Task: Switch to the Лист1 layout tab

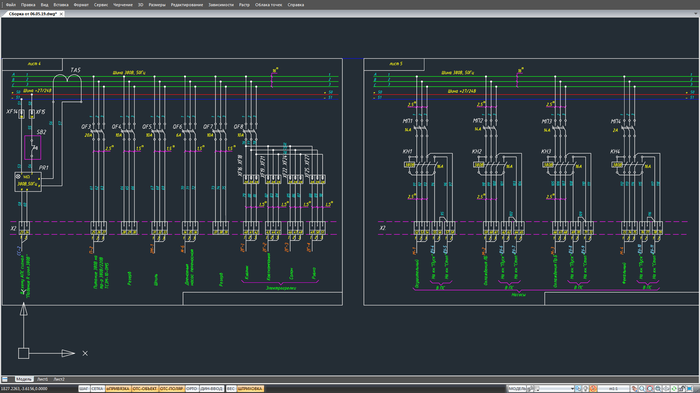Action: 43,379
